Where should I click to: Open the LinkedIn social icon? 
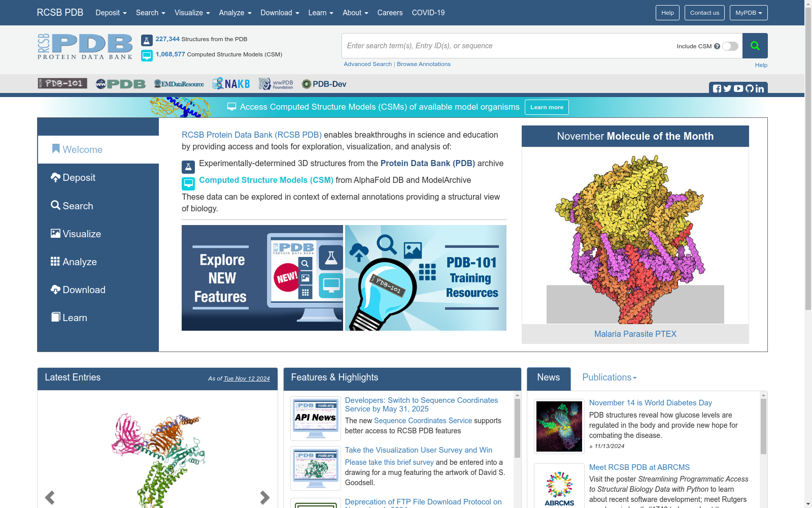coord(760,88)
